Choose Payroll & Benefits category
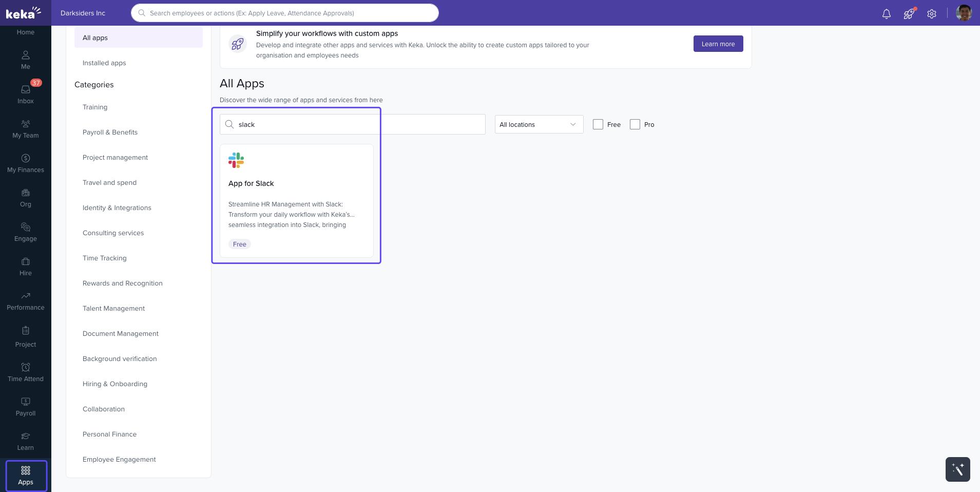 (x=110, y=132)
